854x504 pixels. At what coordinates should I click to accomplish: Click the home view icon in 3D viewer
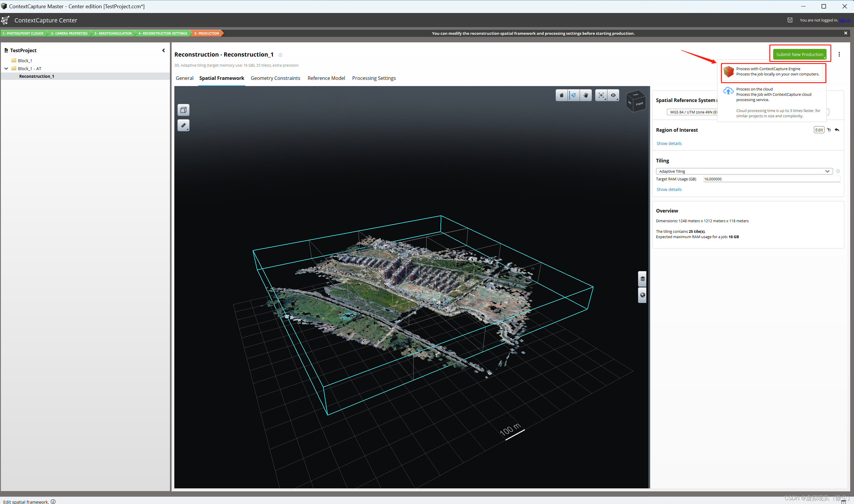pos(561,95)
